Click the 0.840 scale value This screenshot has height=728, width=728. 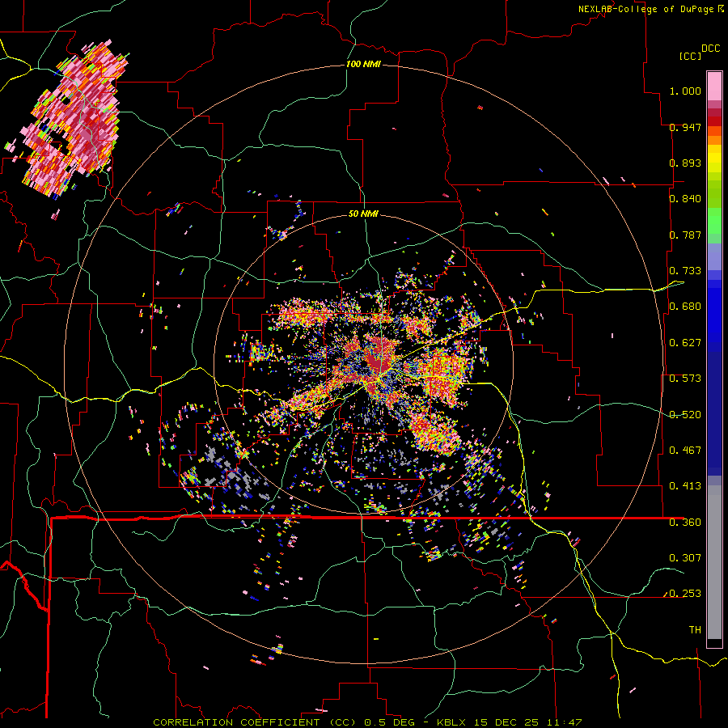685,199
